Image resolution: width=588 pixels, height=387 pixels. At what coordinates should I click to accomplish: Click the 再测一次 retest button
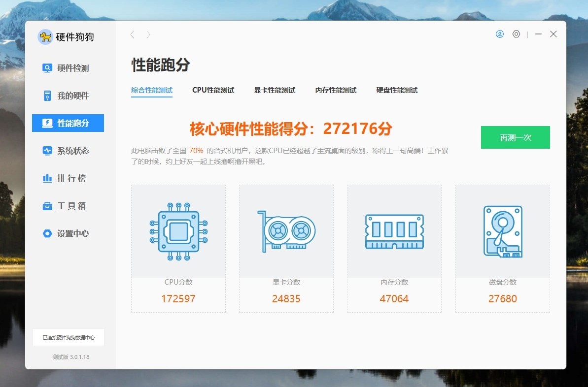coord(515,137)
